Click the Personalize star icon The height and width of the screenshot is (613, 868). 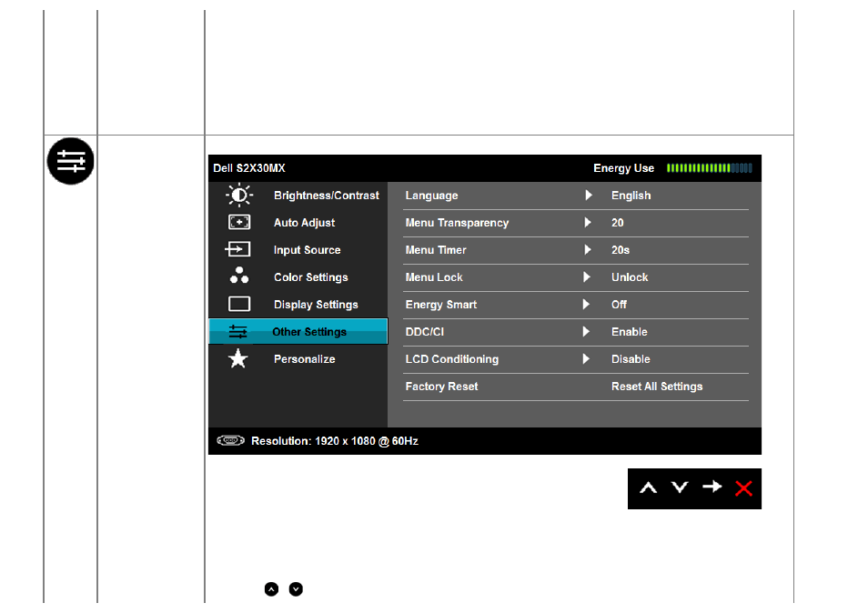click(238, 358)
